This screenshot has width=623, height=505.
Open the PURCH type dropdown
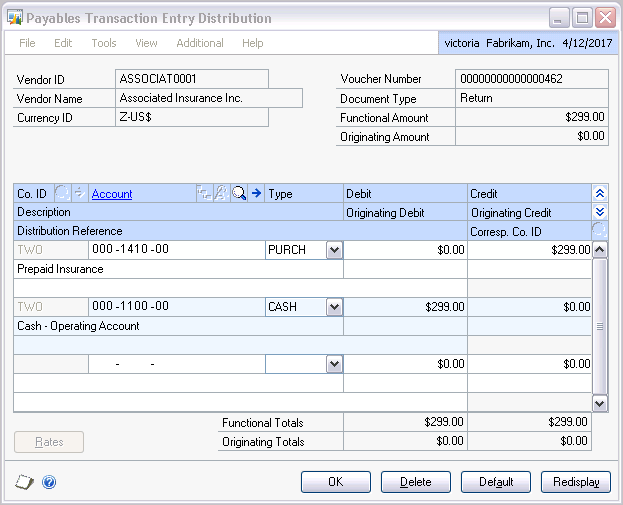click(x=334, y=251)
